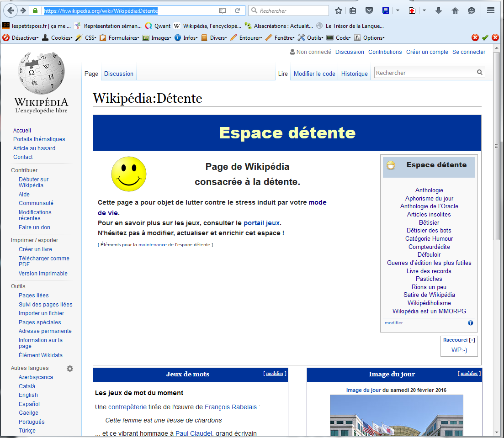Enable reader view in the address bar
Screen dimensions: 504x438
click(223, 11)
